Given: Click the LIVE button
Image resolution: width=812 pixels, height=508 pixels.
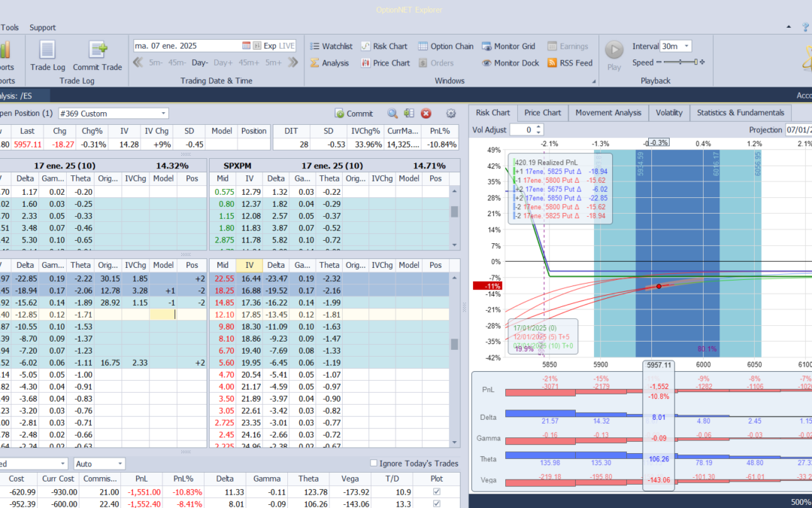Looking at the screenshot, I should [286, 46].
